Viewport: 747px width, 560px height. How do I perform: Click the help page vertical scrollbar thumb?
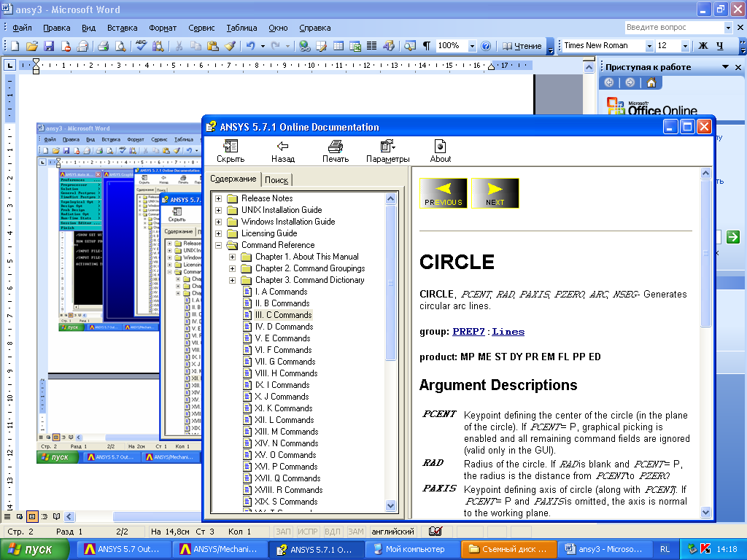(706, 252)
